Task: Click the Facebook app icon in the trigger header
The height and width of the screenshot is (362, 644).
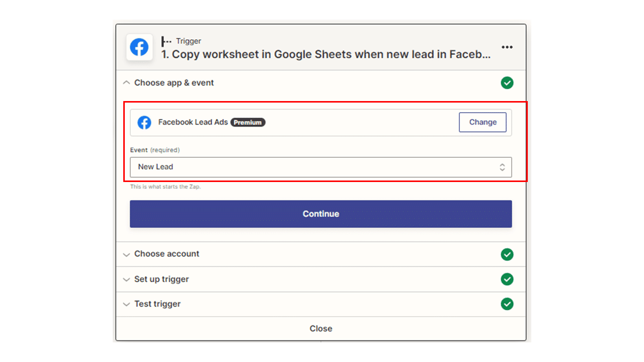Action: coord(139,47)
